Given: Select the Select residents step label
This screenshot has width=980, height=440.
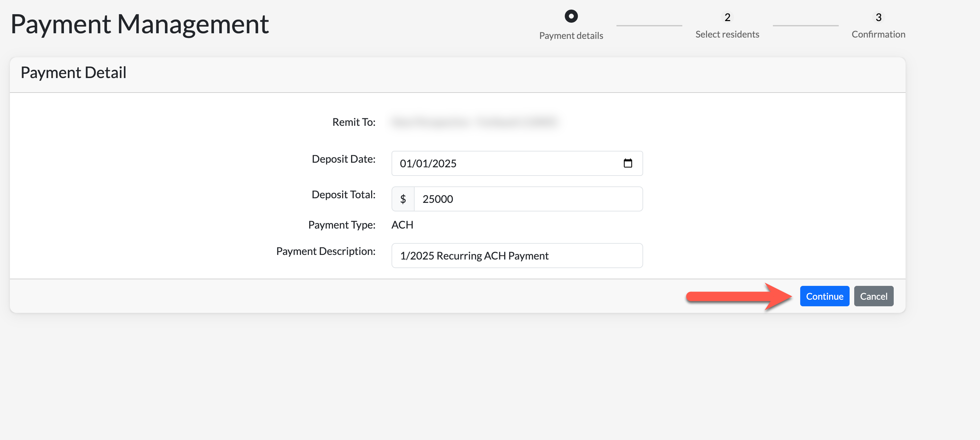Looking at the screenshot, I should (727, 35).
